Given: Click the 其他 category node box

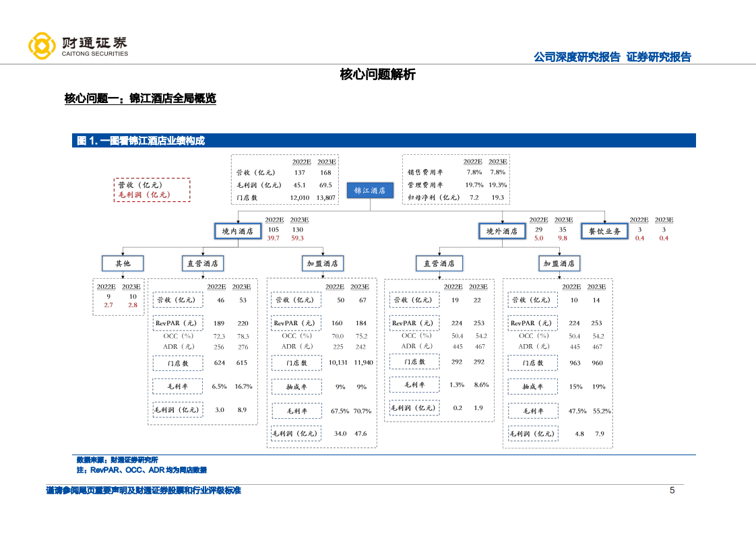Looking at the screenshot, I should (123, 263).
